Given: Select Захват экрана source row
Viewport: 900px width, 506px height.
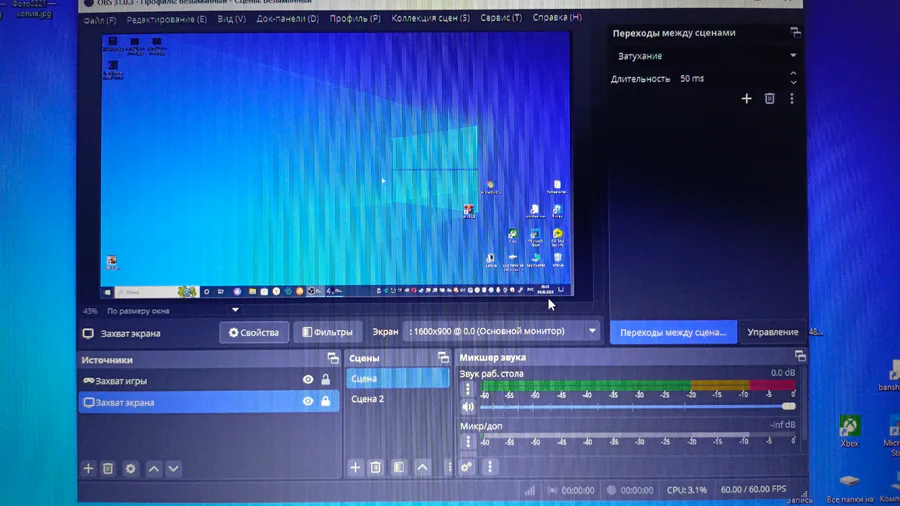Looking at the screenshot, I should (208, 402).
